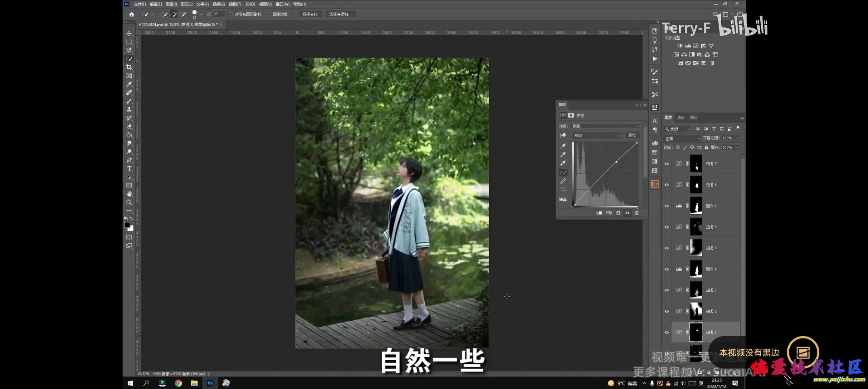This screenshot has width=868, height=389.
Task: Select the Crop tool in the toolbar
Action: (x=129, y=67)
